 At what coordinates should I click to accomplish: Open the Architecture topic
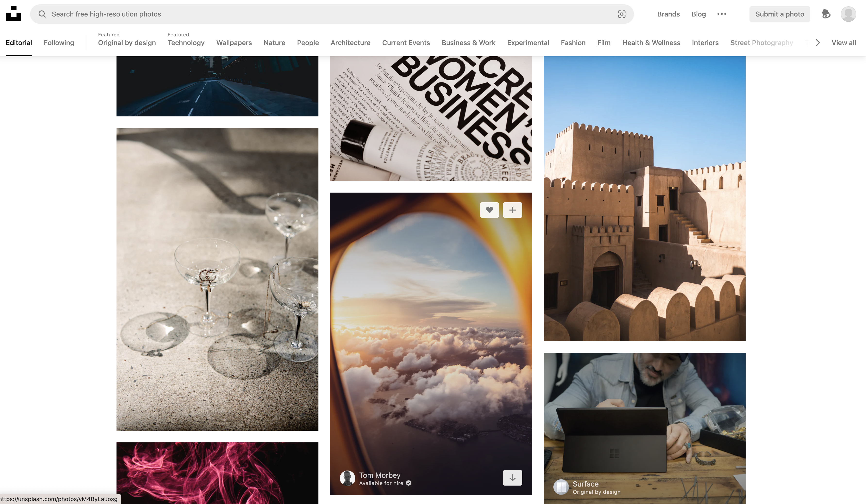point(350,43)
